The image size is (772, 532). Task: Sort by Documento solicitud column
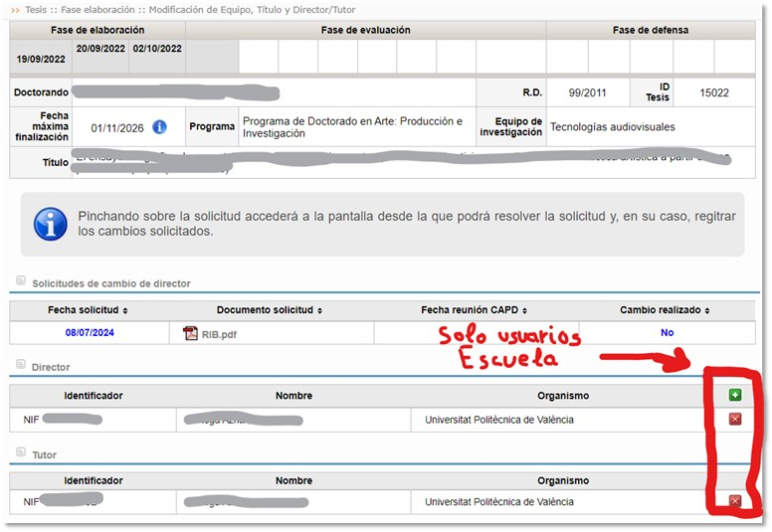(x=270, y=310)
